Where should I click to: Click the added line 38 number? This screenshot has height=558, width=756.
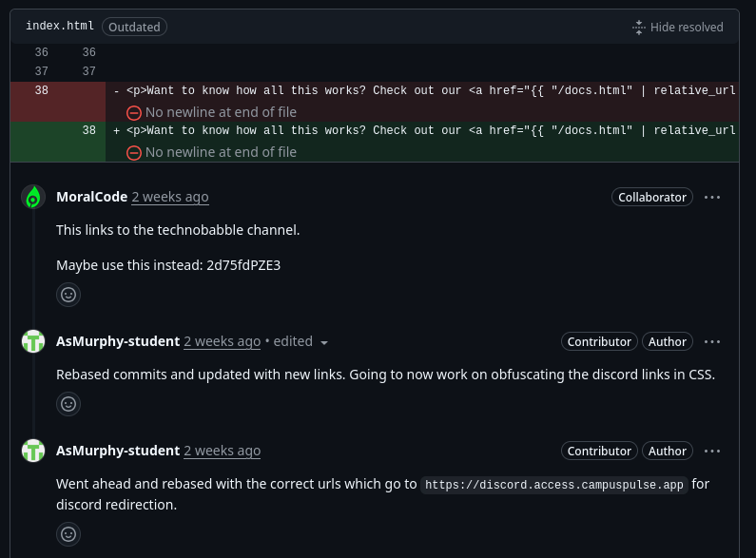pyautogui.click(x=88, y=130)
